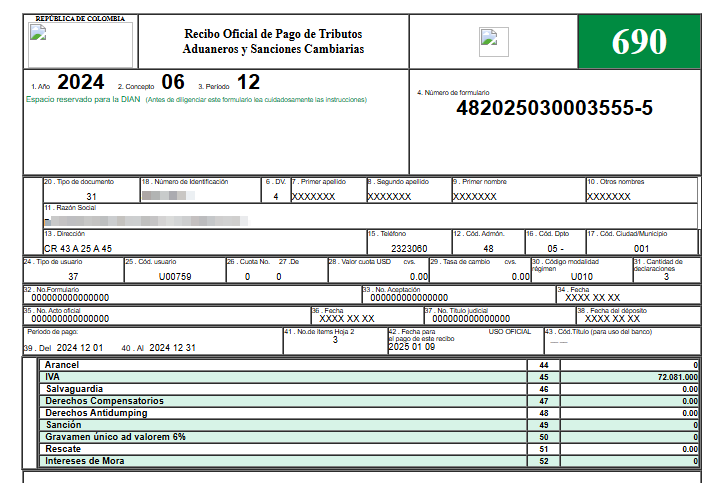The image size is (715, 483).
Task: Select the Código modalidad value U010
Action: [x=581, y=276]
